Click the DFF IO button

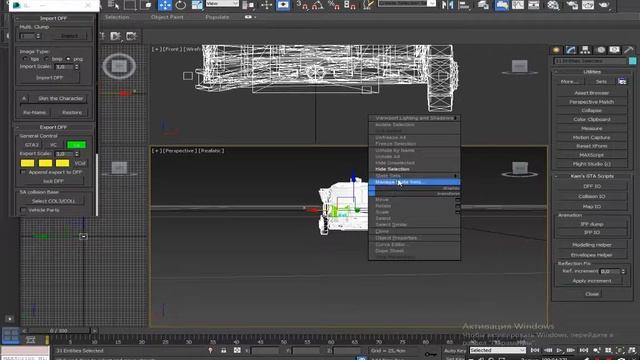coord(592,186)
